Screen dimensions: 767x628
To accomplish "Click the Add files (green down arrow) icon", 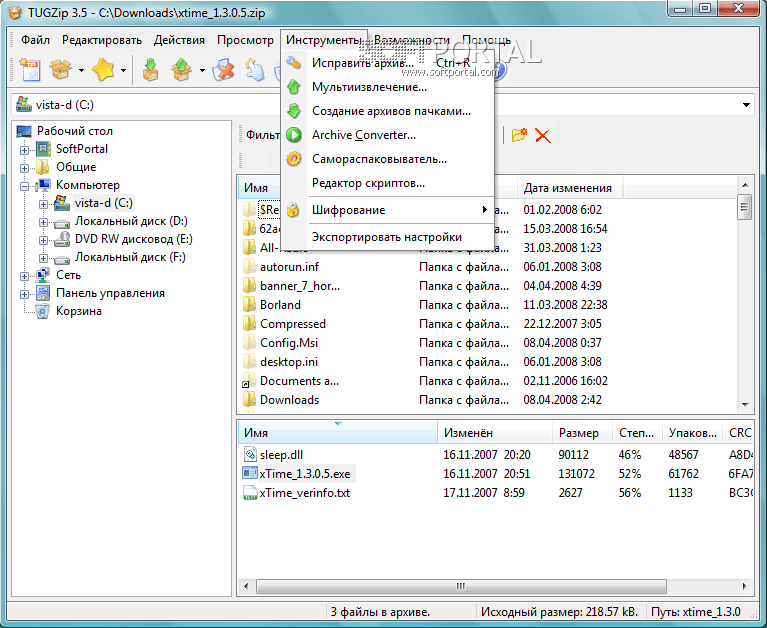I will [151, 70].
